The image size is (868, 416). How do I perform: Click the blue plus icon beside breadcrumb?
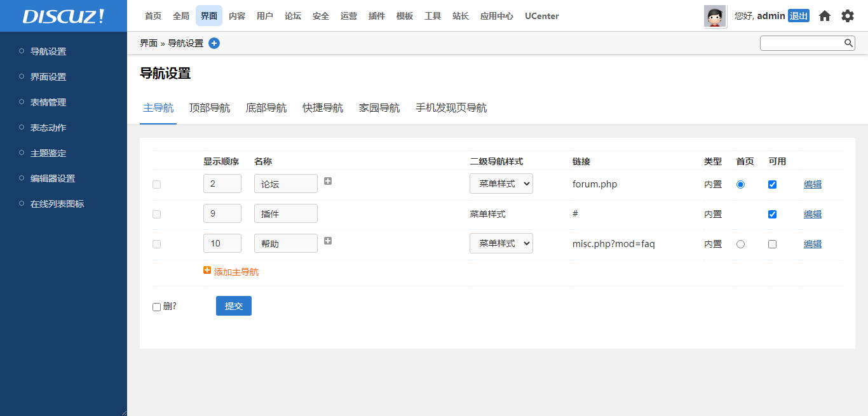tap(214, 43)
